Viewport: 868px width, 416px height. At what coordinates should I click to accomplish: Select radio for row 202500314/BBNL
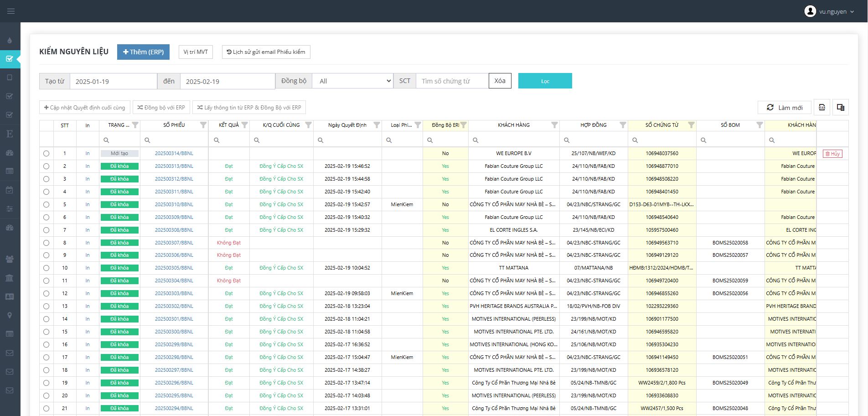(46, 154)
